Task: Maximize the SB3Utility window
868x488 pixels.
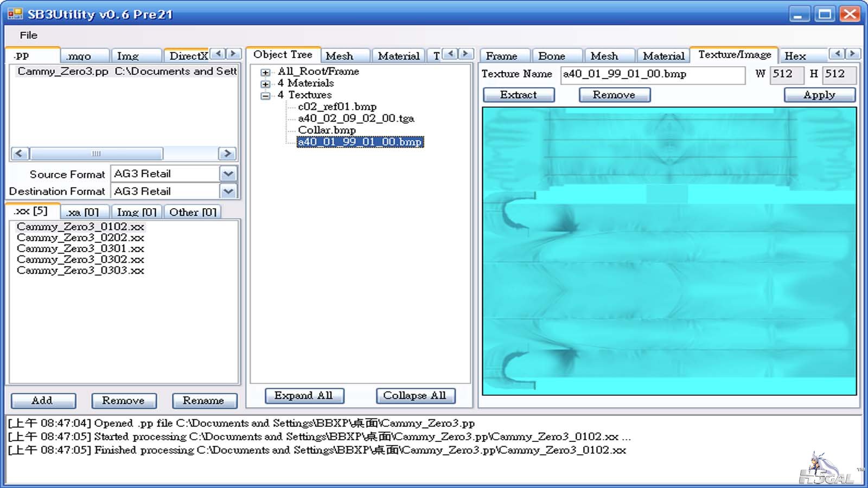Action: click(825, 14)
